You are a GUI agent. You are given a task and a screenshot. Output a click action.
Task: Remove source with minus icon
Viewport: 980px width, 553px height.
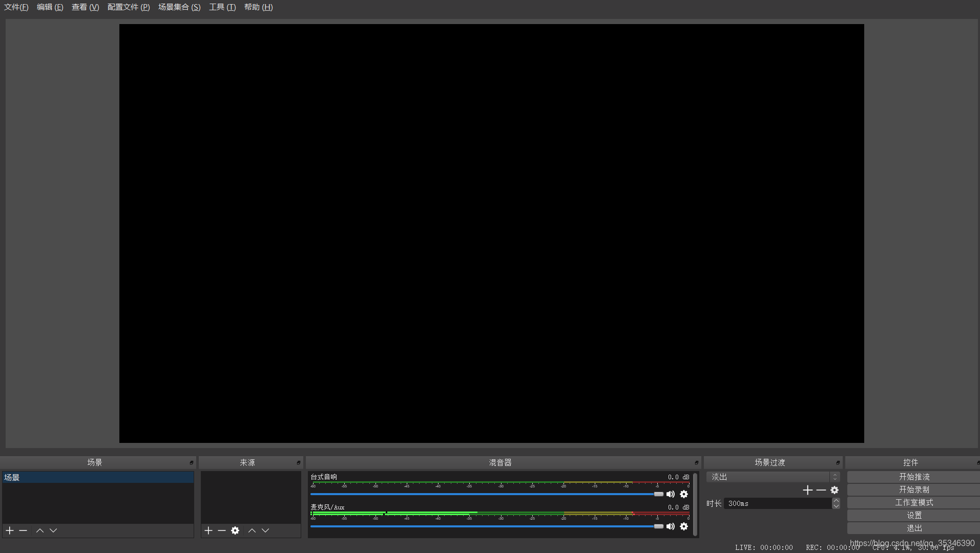pos(222,530)
